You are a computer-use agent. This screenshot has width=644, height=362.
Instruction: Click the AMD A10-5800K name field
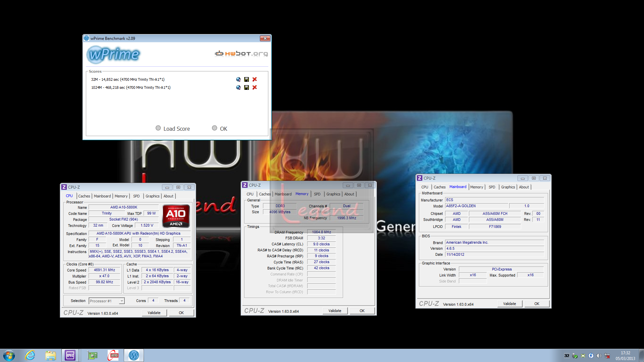pyautogui.click(x=124, y=207)
